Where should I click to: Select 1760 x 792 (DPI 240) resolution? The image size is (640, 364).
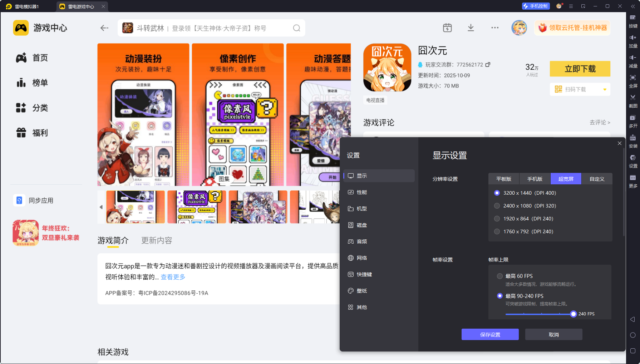pos(524,231)
